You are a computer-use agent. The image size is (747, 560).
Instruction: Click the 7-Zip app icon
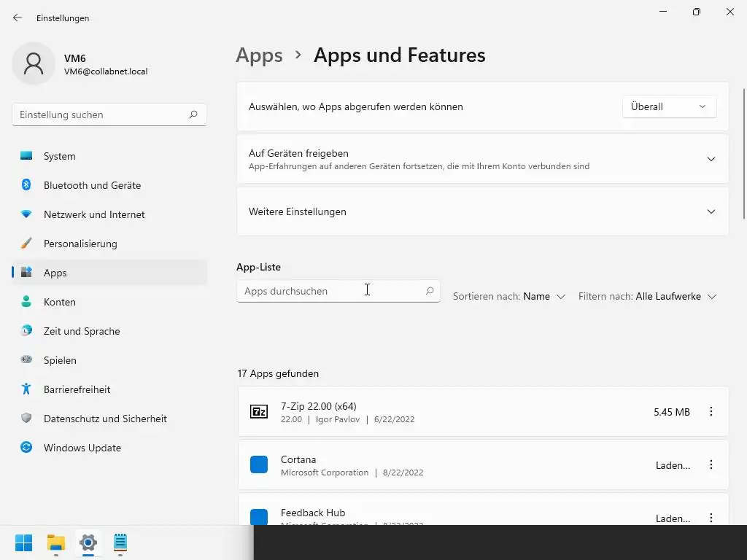(259, 412)
